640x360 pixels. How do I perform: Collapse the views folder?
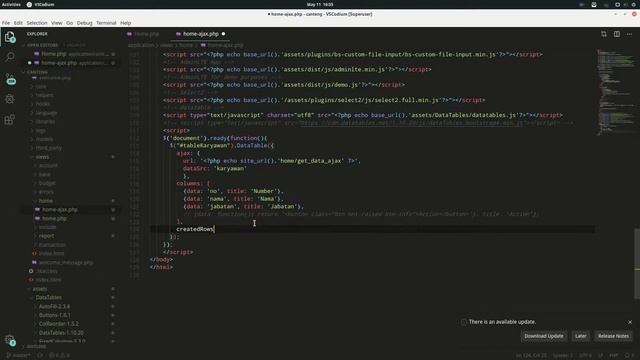pos(42,157)
